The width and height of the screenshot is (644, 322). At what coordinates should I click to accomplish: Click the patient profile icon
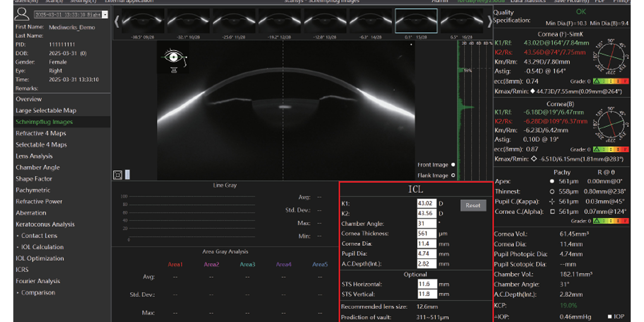22,14
